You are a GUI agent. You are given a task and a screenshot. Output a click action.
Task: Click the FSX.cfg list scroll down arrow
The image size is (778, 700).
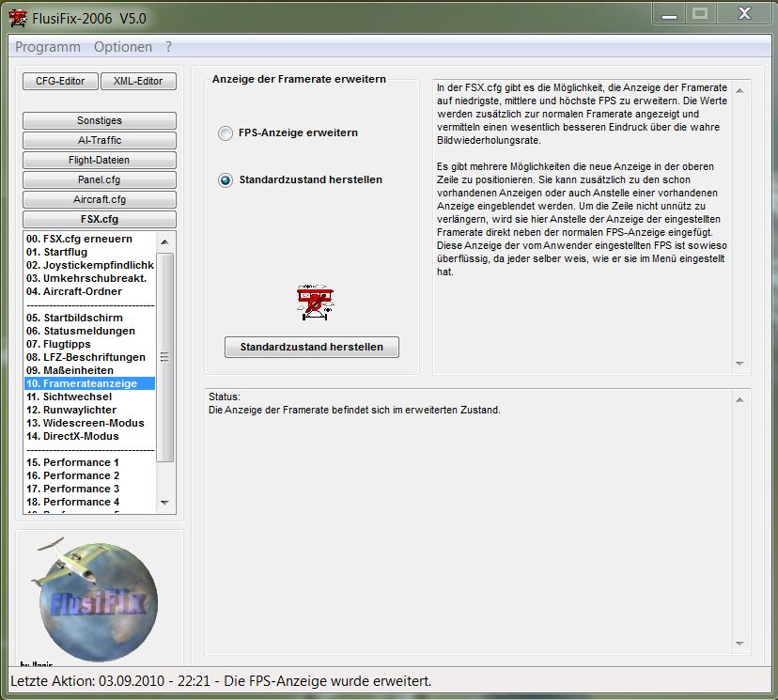(x=165, y=503)
